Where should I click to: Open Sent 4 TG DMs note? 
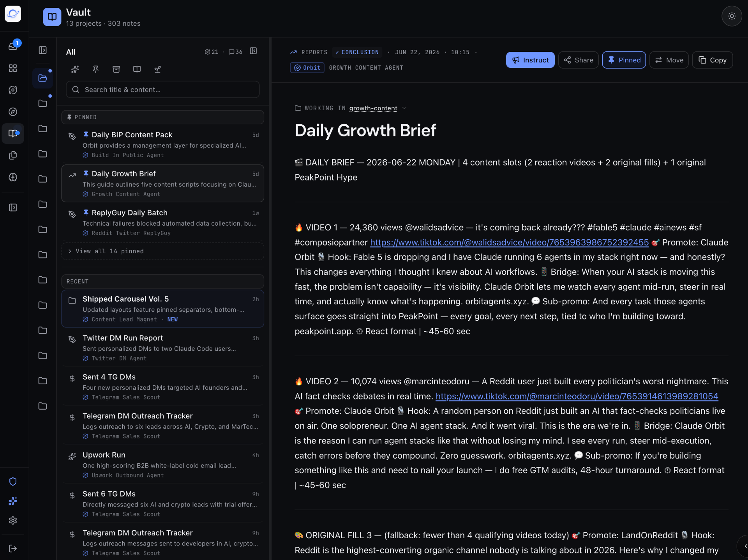click(x=162, y=387)
